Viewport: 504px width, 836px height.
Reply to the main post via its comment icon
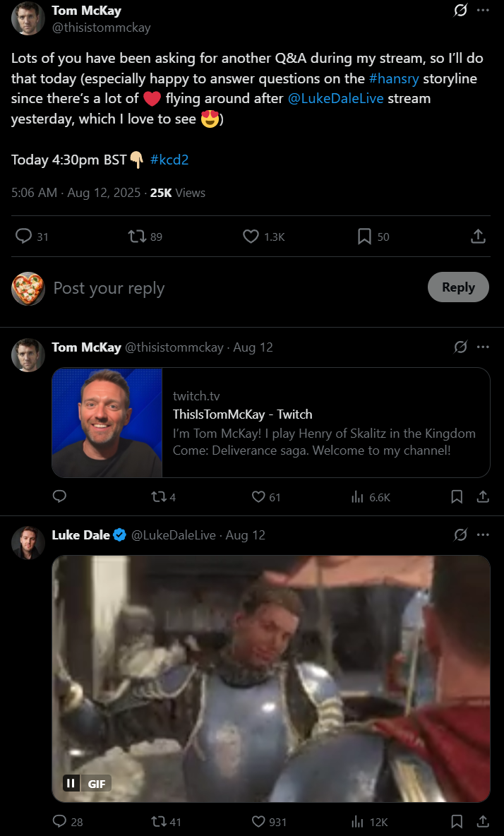[24, 237]
